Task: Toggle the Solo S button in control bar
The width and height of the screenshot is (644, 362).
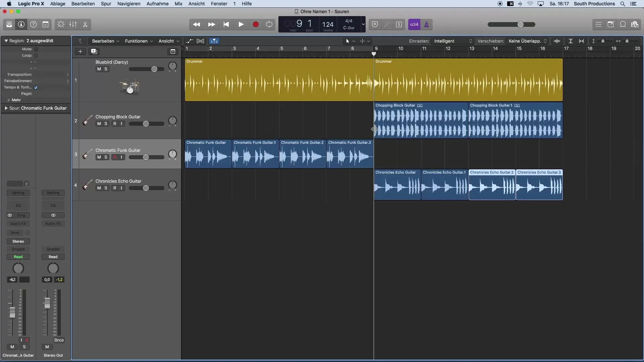Action: (399, 24)
